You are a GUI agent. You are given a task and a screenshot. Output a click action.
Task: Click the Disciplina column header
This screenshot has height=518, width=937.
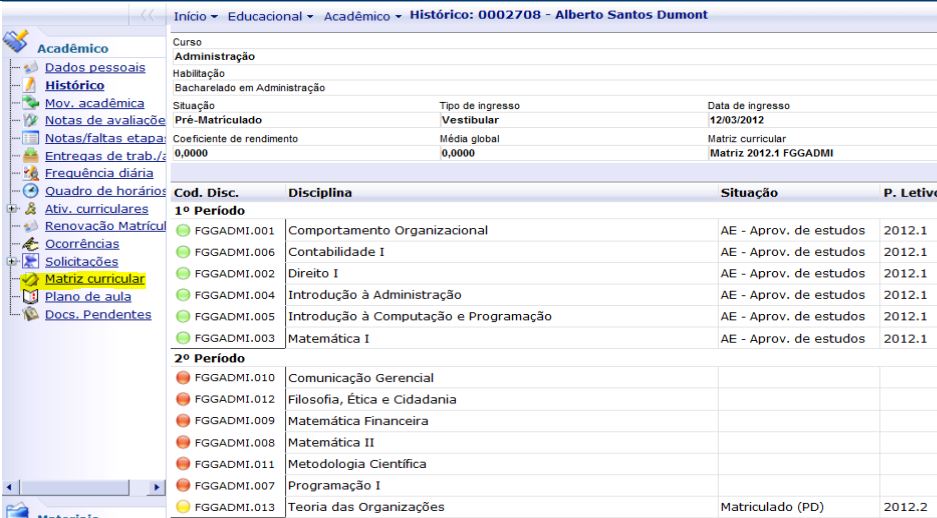pyautogui.click(x=320, y=191)
